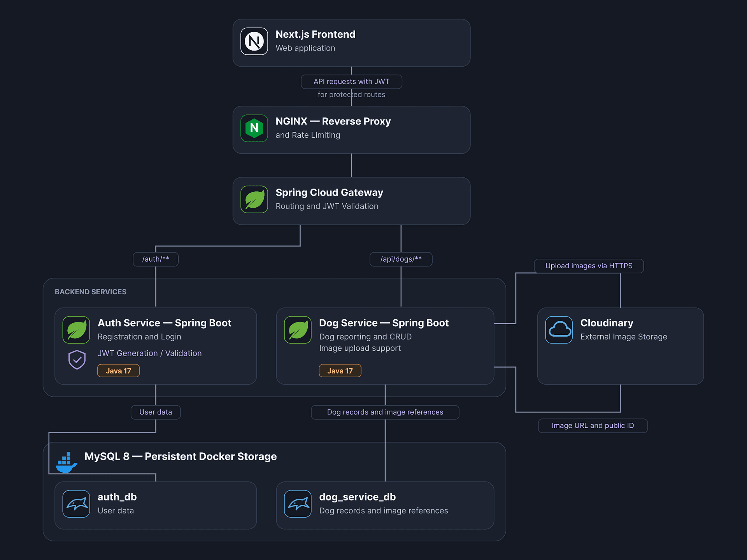Click the auth_db MySQL dolphin icon

tap(76, 504)
